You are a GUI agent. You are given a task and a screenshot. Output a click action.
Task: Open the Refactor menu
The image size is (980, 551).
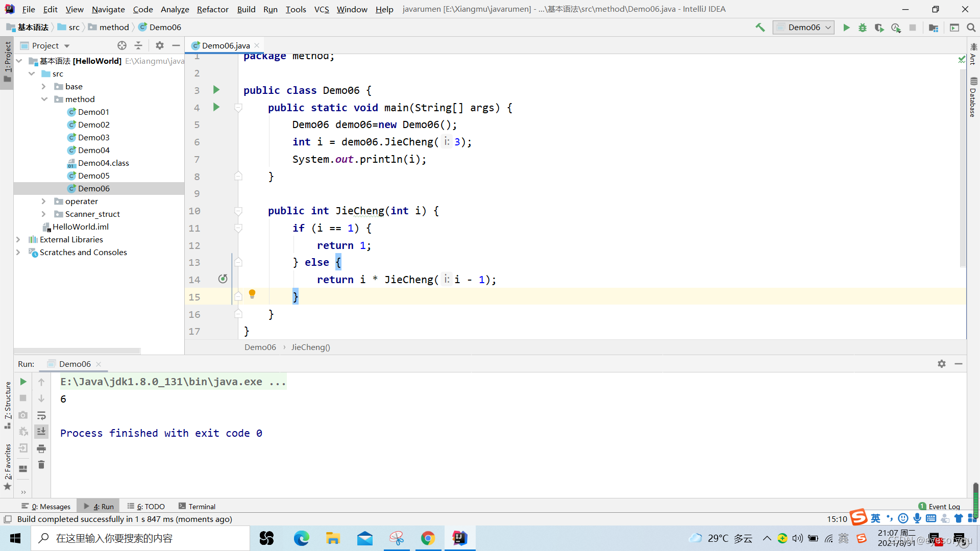212,9
